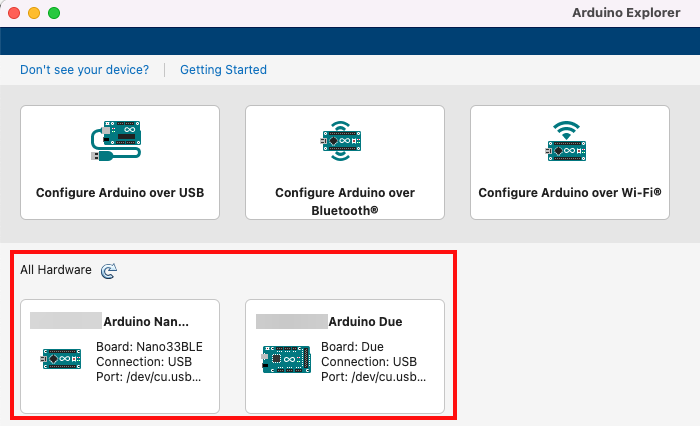
Task: Close the Arduino Explorer window
Action: tap(14, 13)
